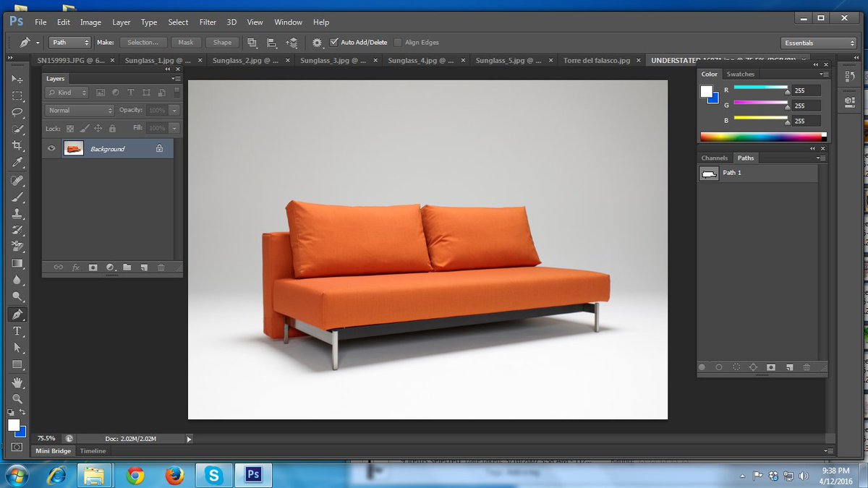
Task: Open Layers panel flyout menu
Action: pyautogui.click(x=176, y=78)
